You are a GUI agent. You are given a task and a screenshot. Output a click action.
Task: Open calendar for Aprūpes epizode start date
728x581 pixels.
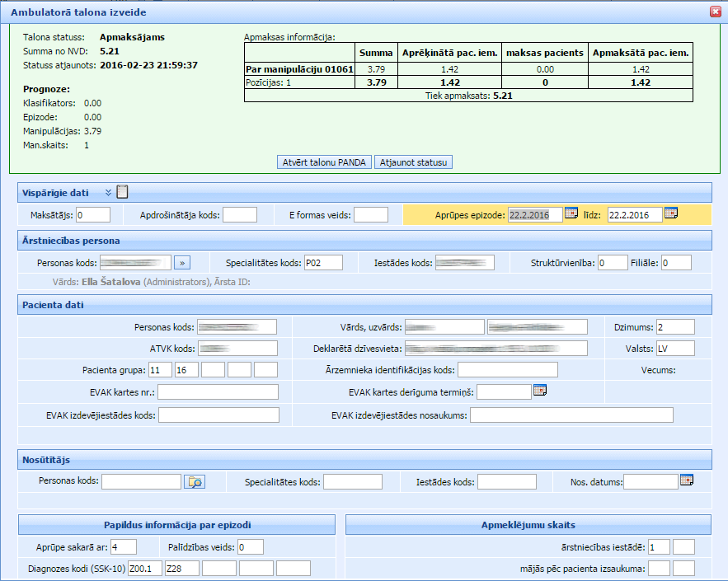(571, 213)
